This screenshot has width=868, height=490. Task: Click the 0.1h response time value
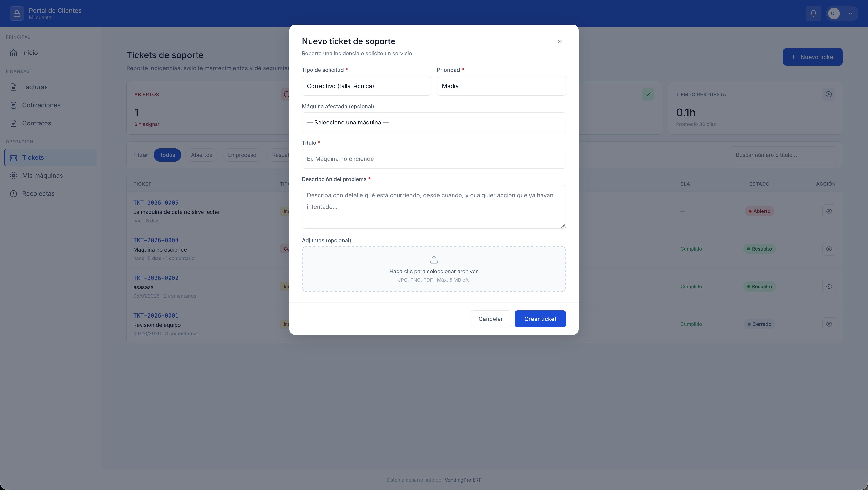(686, 112)
